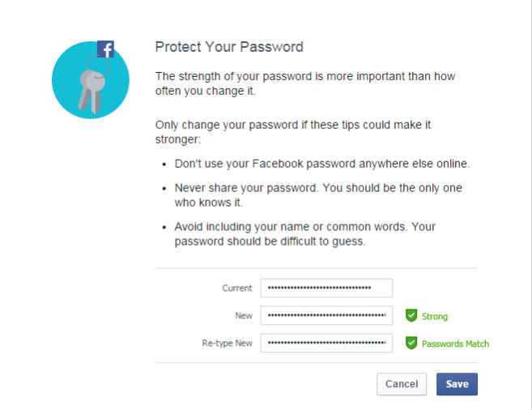The height and width of the screenshot is (410, 532).
Task: Click the Strong strength indicator text
Action: (x=435, y=317)
